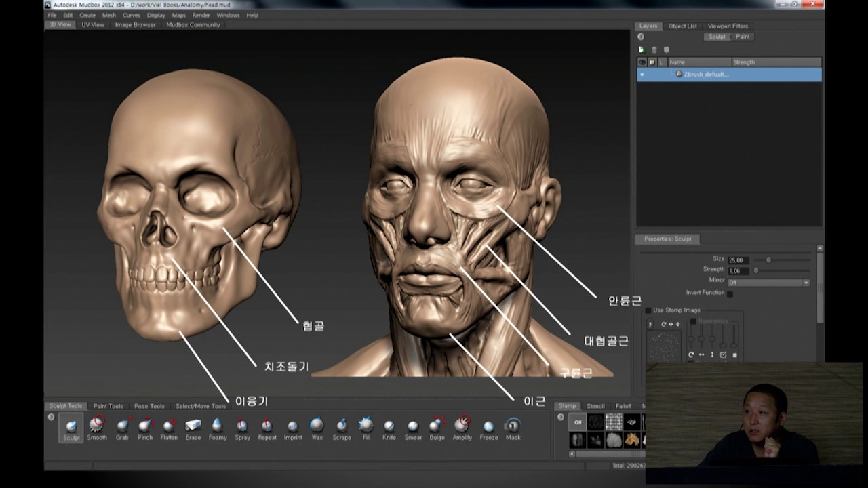Pick the Flatten sculpt tool
Screen dimensions: 868x488
coord(169,429)
